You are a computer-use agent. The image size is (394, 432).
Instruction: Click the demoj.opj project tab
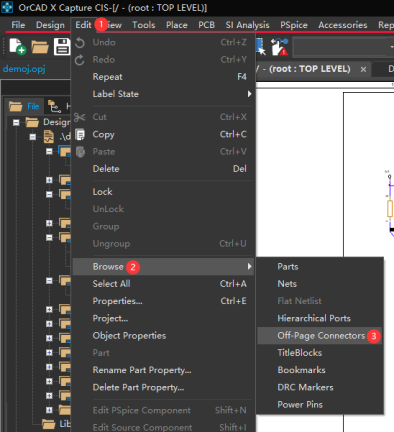pyautogui.click(x=24, y=69)
